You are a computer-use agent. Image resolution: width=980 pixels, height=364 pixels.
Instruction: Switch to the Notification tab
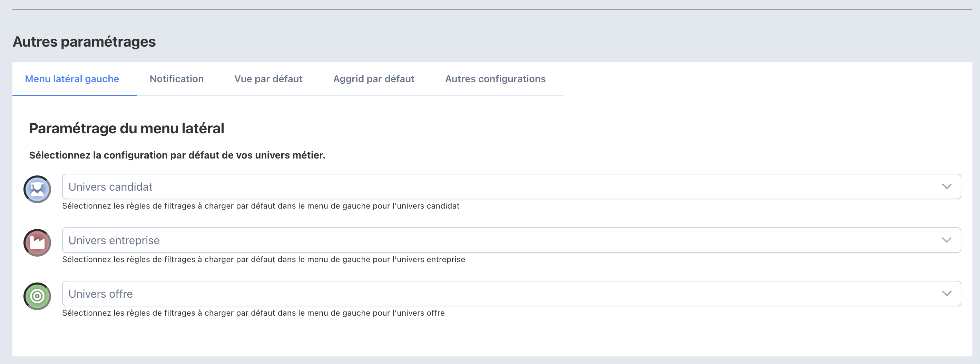click(177, 79)
